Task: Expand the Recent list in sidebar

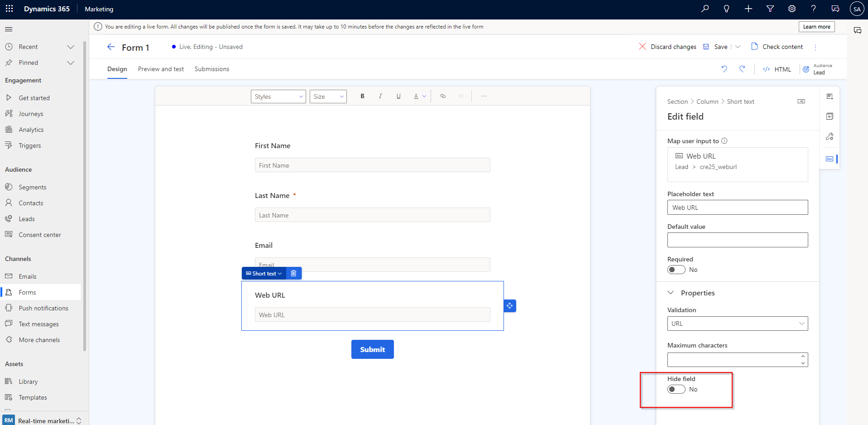Action: (71, 47)
